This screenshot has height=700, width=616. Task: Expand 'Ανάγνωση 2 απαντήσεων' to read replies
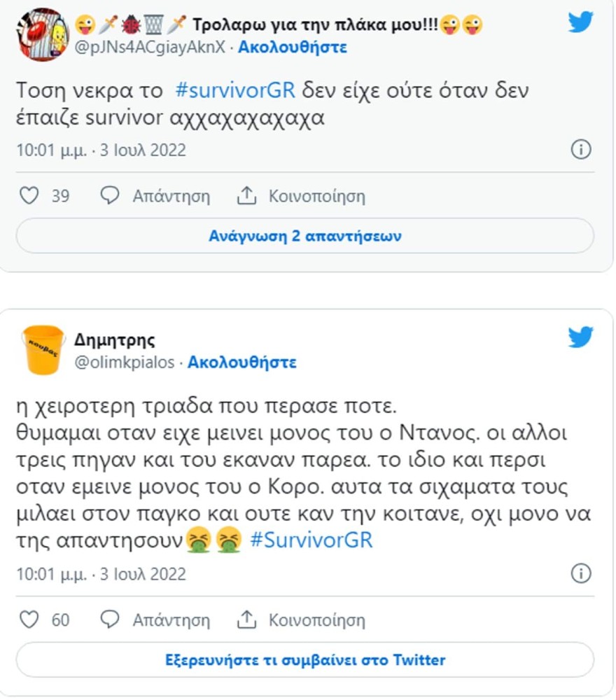tap(307, 237)
